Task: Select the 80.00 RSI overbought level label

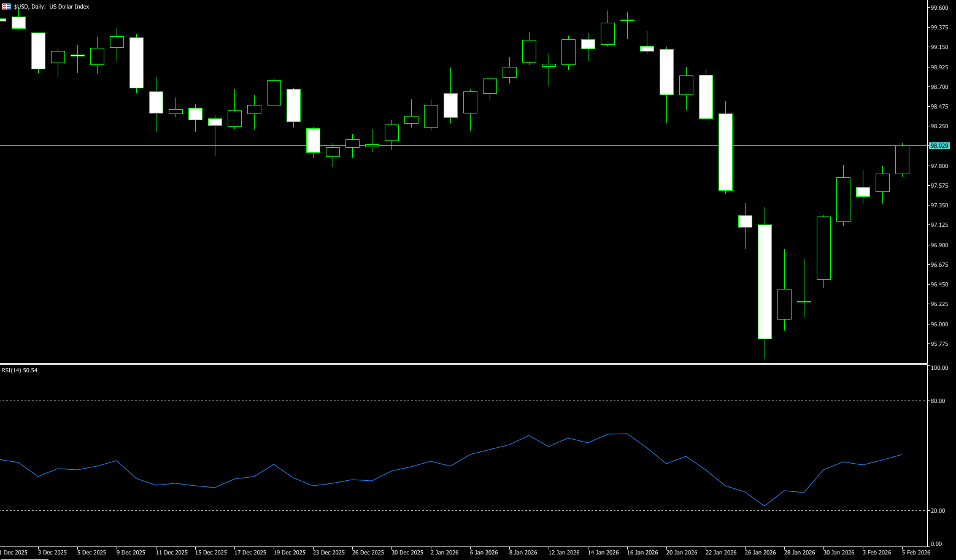Action: click(x=937, y=401)
